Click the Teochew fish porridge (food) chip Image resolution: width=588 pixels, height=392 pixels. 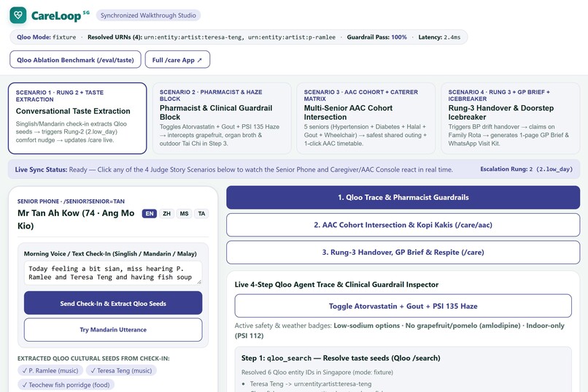pos(66,385)
